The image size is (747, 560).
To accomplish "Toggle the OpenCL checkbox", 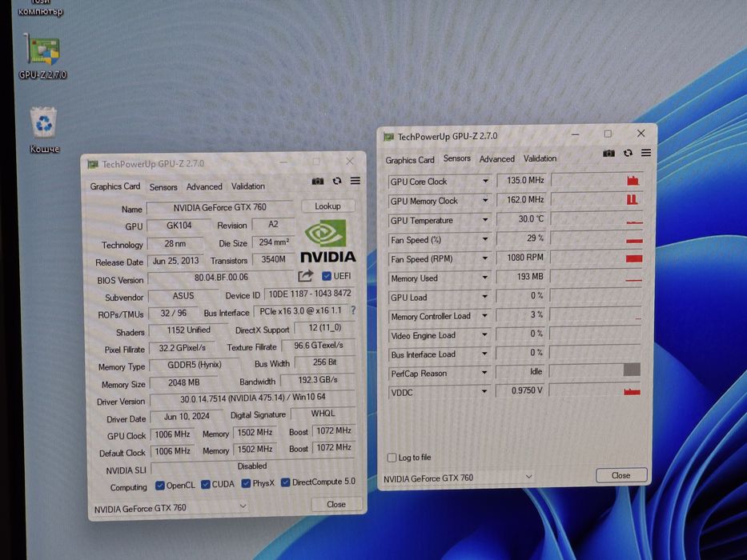I will tap(160, 486).
